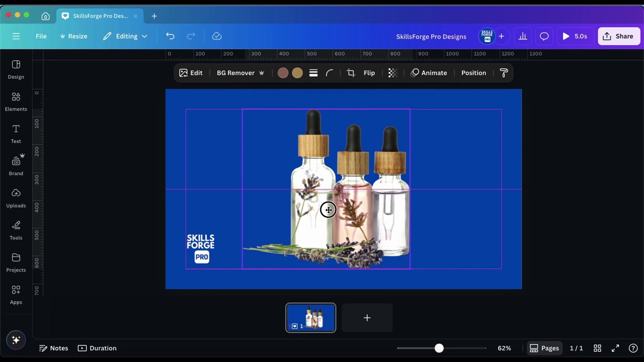Open the Resize menu
The height and width of the screenshot is (362, 644).
[73, 36]
